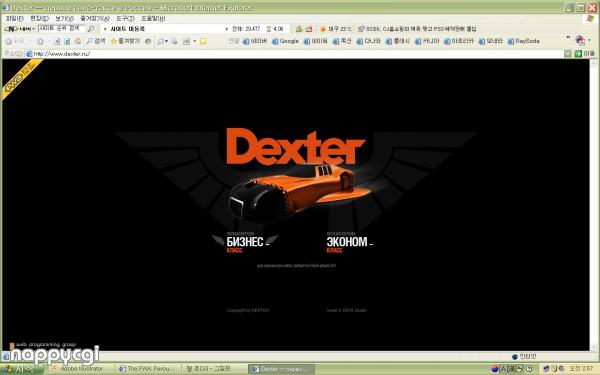Click the weather 대구 23°C indicator
The height and width of the screenshot is (375, 600).
click(336, 29)
